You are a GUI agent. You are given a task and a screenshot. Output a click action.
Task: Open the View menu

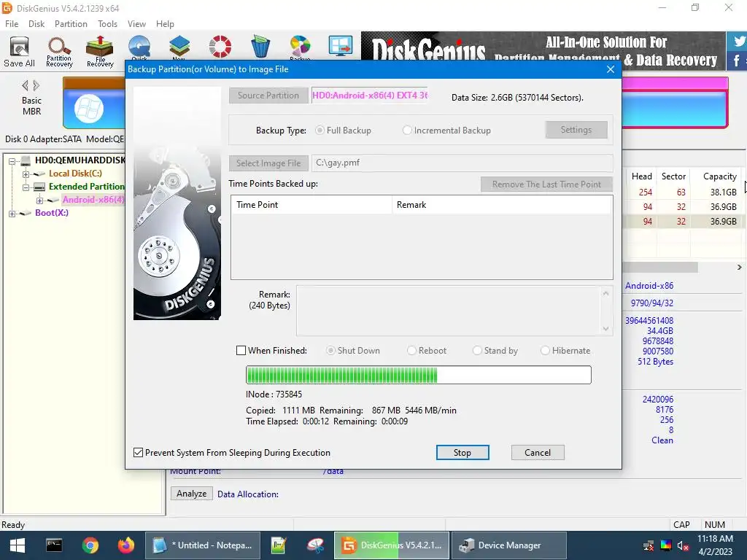pos(136,24)
